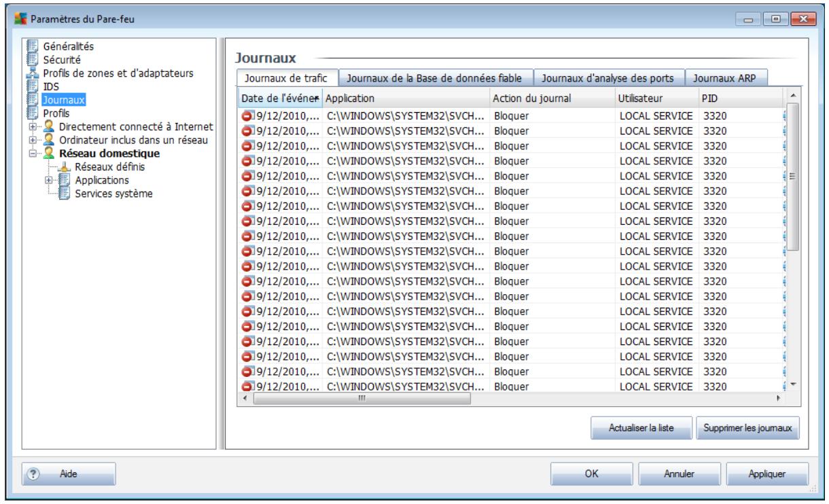Open the Journaux d'analyse des ports tab
The width and height of the screenshot is (829, 504).
click(x=609, y=78)
